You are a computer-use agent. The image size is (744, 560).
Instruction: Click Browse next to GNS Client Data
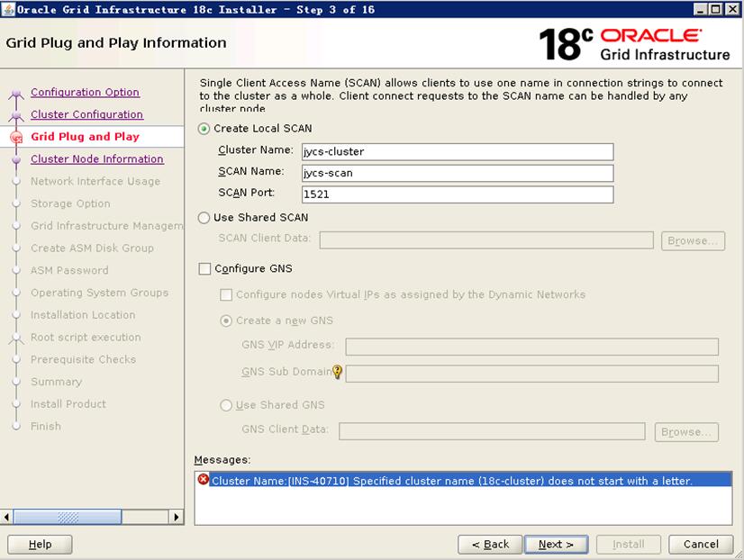[x=686, y=432]
